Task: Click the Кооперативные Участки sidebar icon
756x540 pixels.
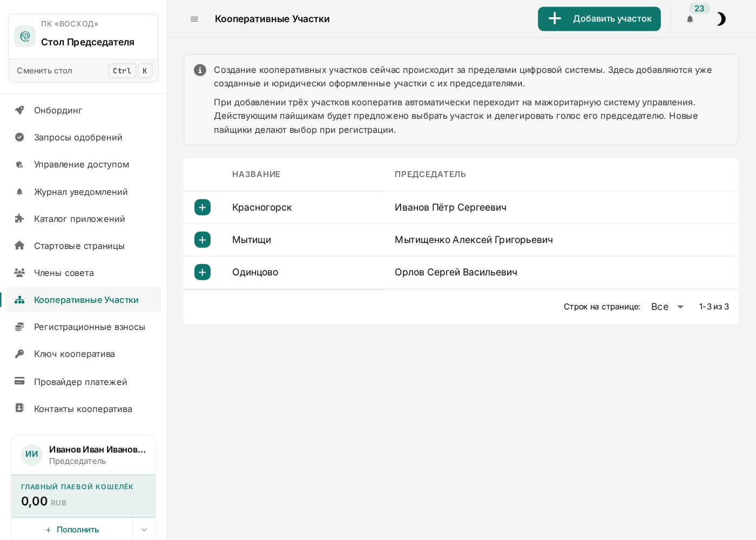Action: [x=19, y=300]
